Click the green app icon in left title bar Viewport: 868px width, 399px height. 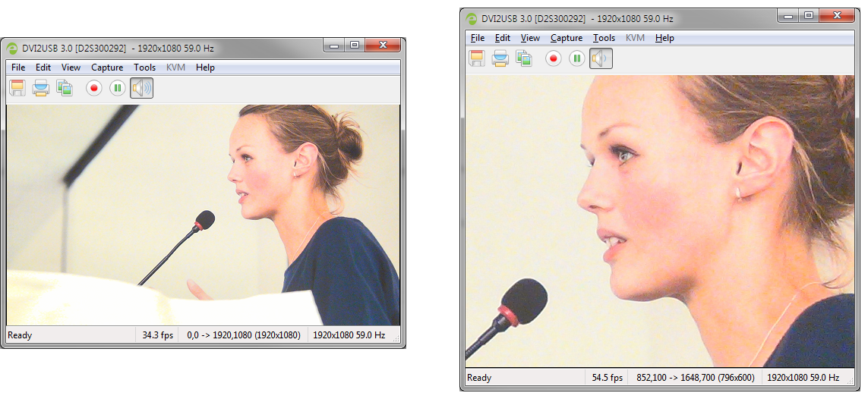(x=12, y=48)
